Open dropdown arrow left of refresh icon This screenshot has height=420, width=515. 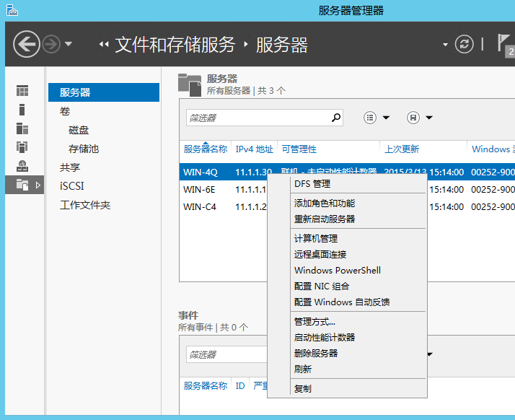[x=445, y=44]
